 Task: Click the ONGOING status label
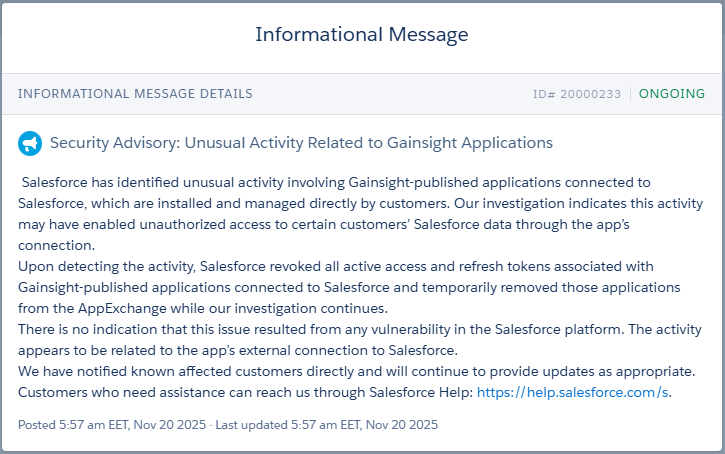pos(672,94)
